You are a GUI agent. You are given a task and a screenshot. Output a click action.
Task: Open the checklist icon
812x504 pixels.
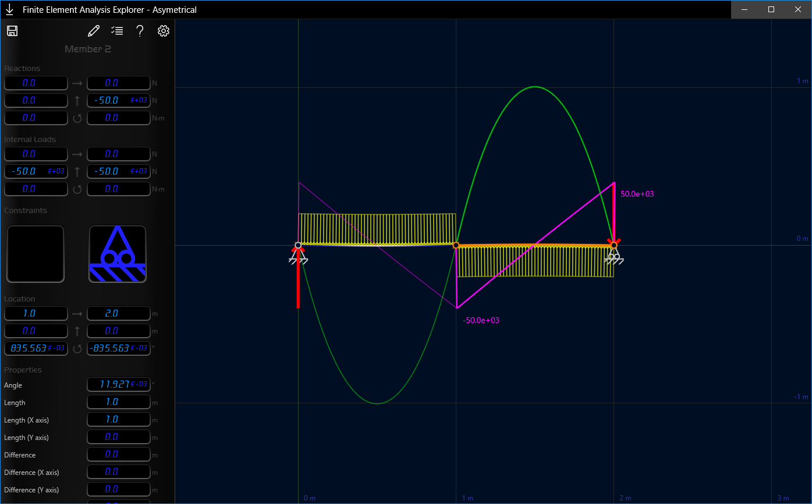click(x=117, y=31)
